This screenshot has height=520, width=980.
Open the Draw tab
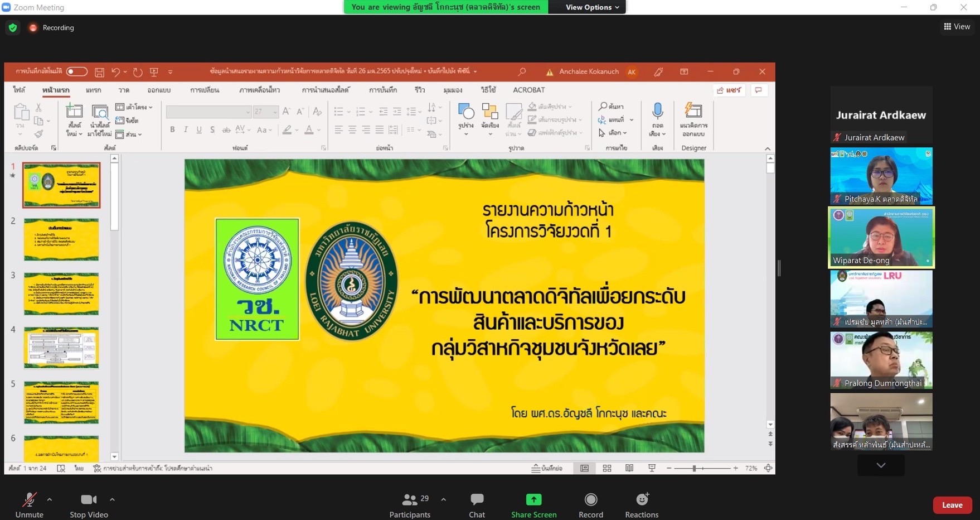coord(124,90)
